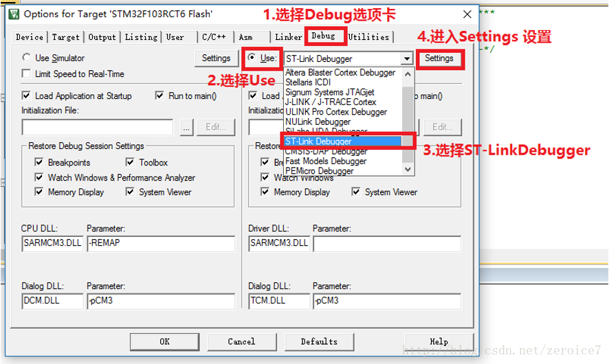
Task: Click right Dialog Parameter field -pCM3
Action: click(387, 301)
